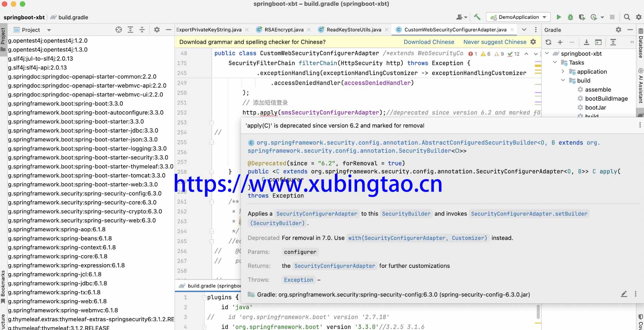Select spring-boot-starter-thymeleaf:3.3.0 library row
644x330 pixels.
click(x=91, y=166)
